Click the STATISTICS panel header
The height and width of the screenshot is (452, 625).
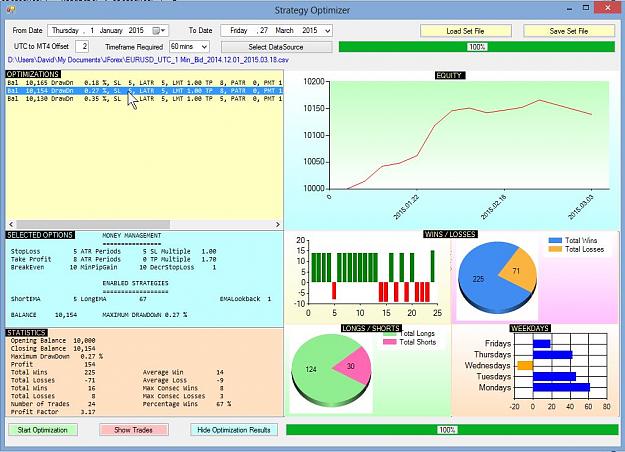26,332
